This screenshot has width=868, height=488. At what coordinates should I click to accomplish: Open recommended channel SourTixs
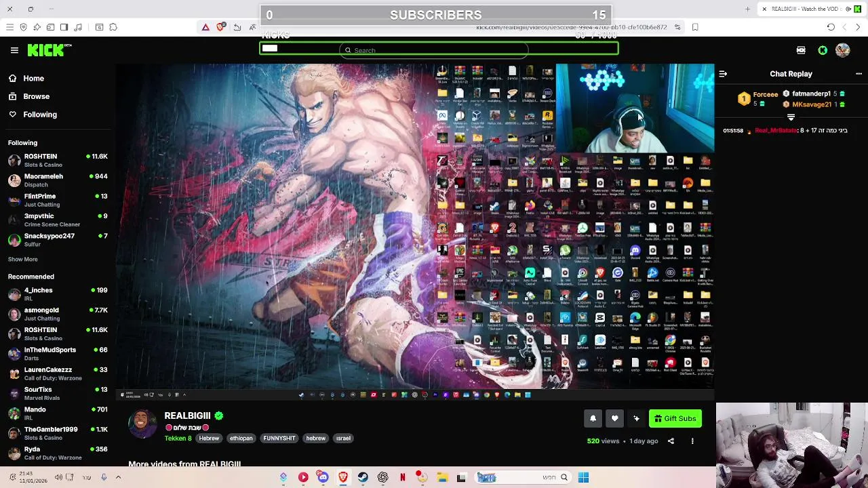pos(58,394)
